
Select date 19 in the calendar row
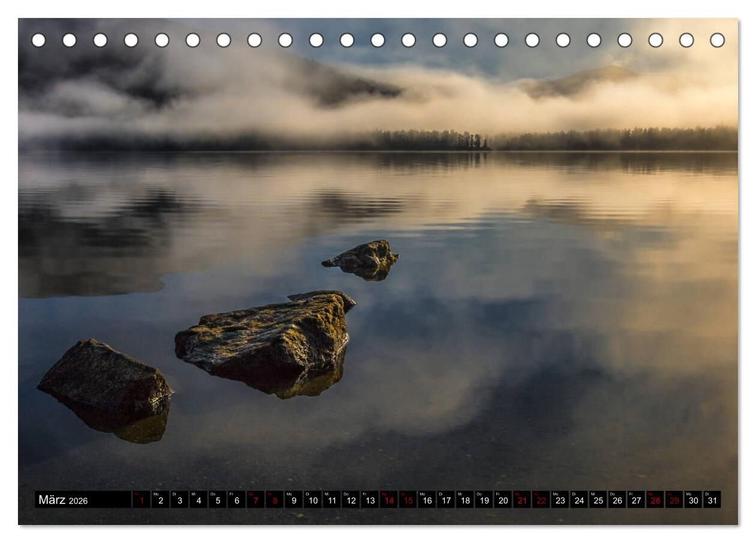click(x=484, y=500)
